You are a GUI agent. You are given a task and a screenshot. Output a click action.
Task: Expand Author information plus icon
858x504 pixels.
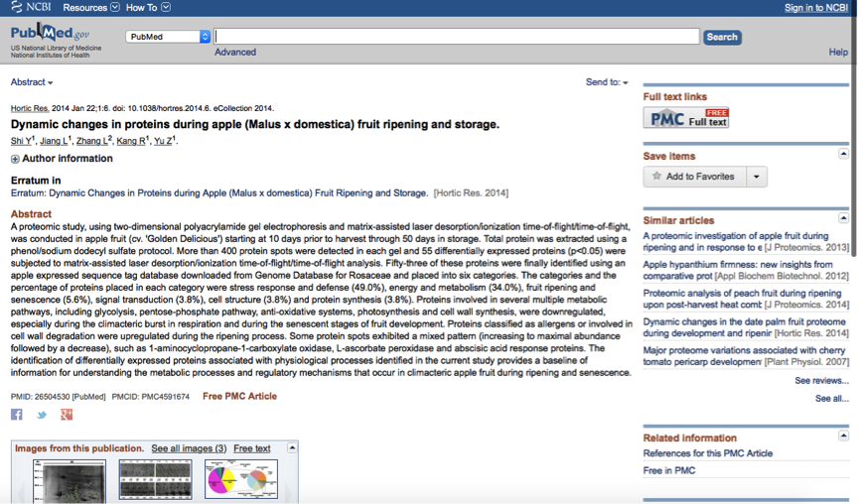[15, 159]
